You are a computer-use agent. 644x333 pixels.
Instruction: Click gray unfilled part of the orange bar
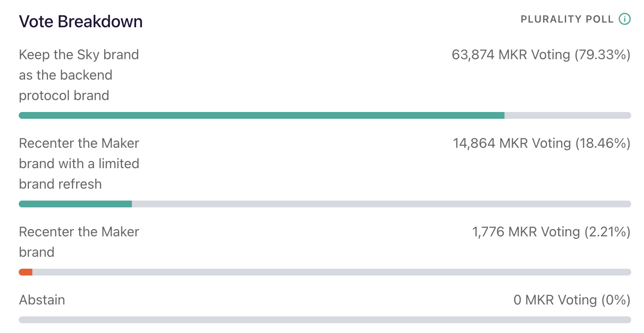point(332,272)
